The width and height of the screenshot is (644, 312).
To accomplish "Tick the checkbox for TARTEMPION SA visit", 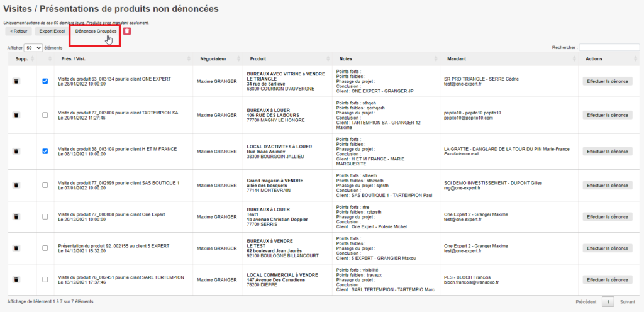I will 45,115.
